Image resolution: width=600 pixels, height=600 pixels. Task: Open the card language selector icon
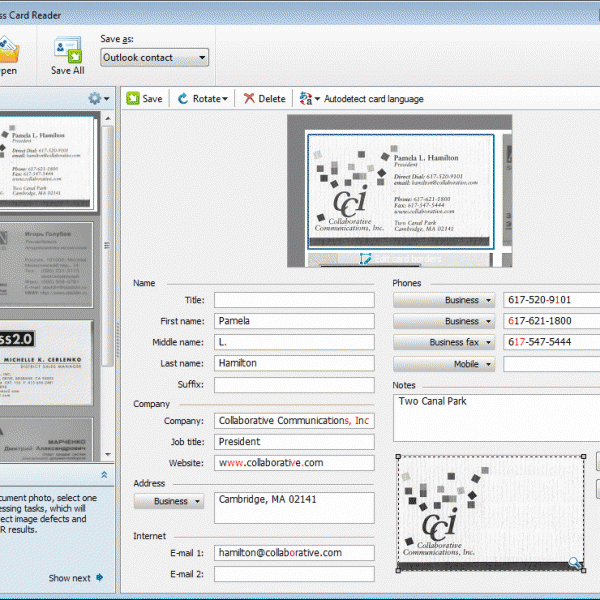309,99
